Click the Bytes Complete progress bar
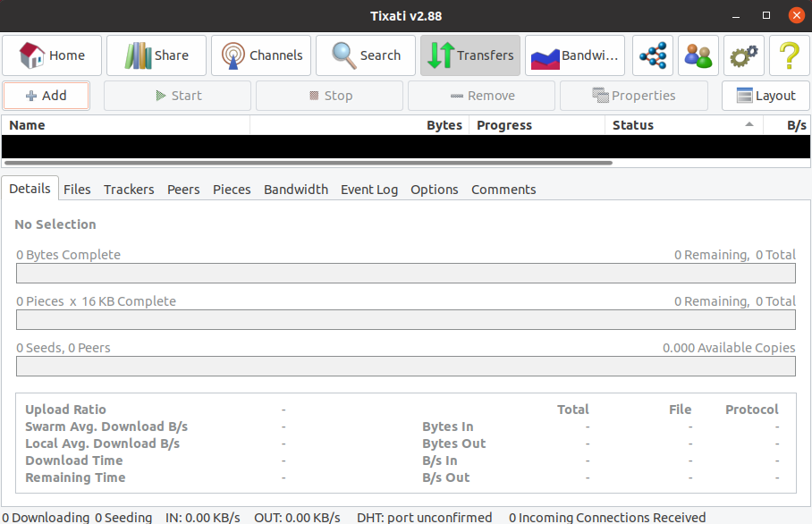Viewport: 812px width, 524px height. [406, 274]
